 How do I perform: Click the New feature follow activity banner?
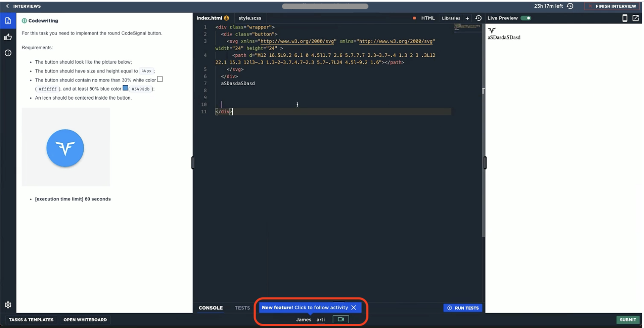tap(309, 308)
